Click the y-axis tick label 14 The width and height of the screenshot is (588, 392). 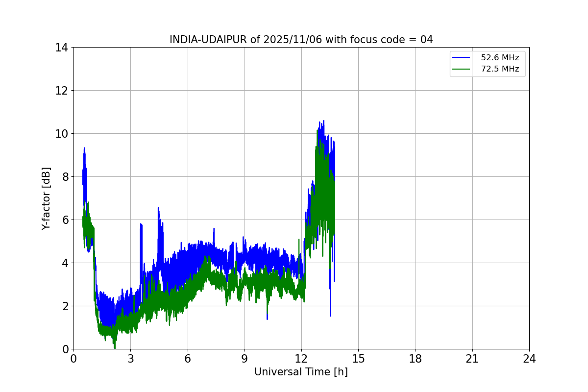point(61,48)
